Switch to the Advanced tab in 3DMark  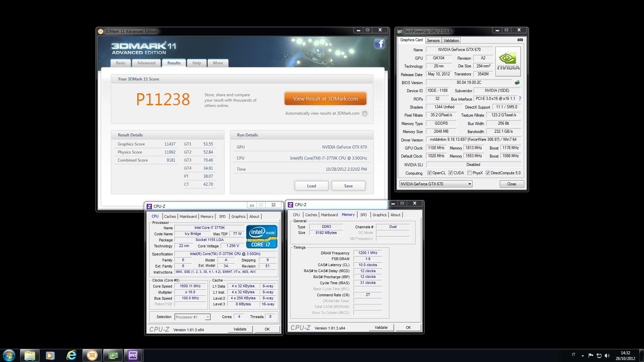click(146, 63)
